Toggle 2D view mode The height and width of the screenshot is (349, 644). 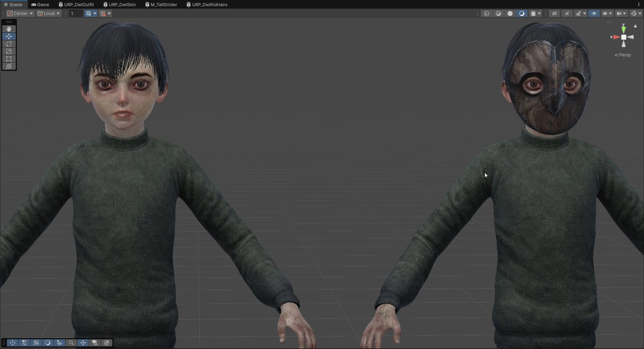(554, 13)
